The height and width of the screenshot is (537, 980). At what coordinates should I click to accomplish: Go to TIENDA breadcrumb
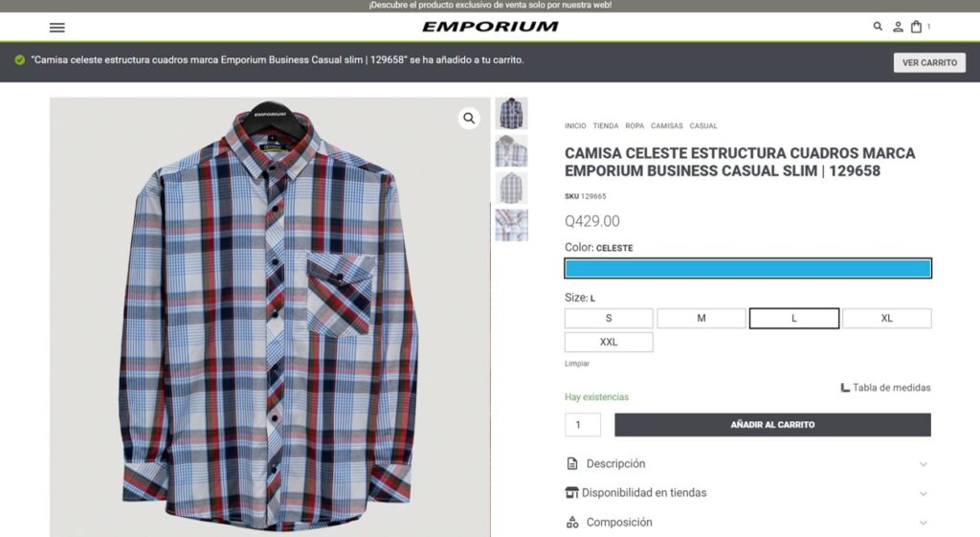click(606, 125)
